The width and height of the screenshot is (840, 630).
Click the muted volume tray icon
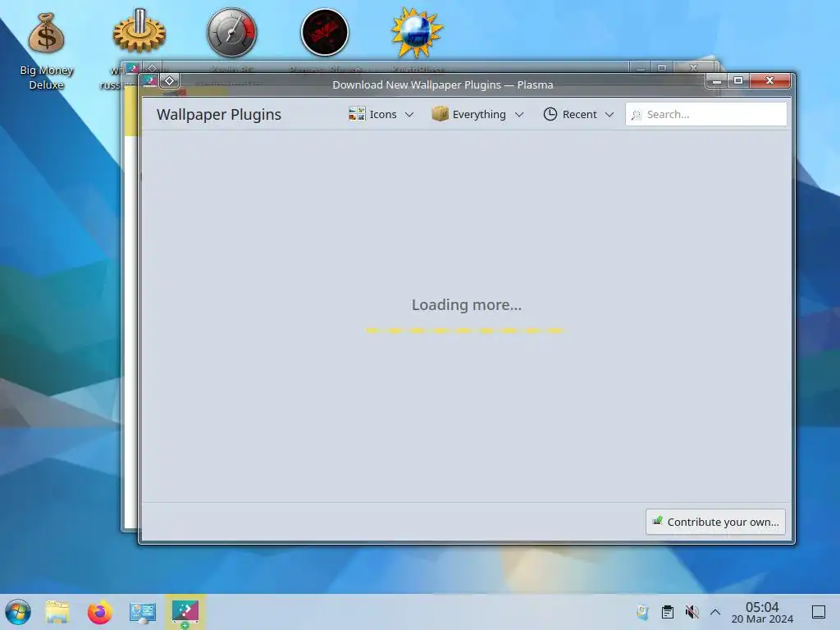692,612
